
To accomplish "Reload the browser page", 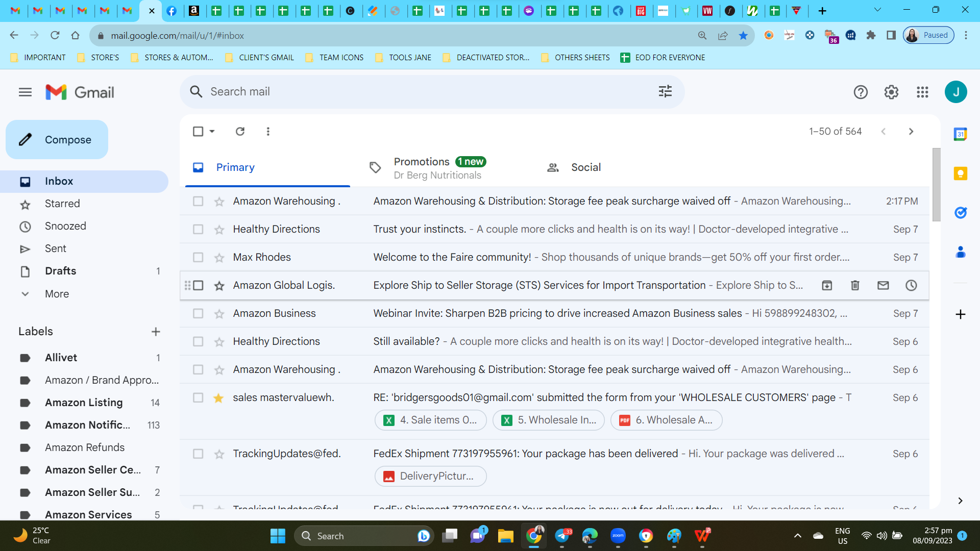I will pos(55,36).
